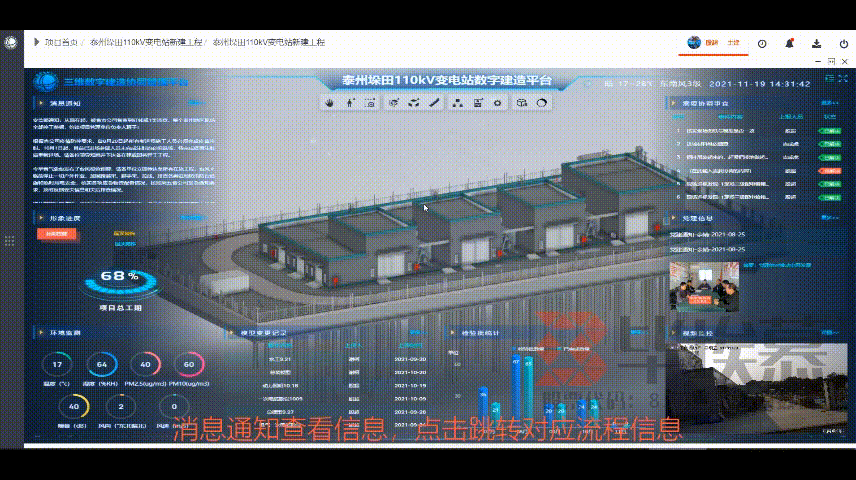The width and height of the screenshot is (856, 480).
Task: Select the hand pan tool
Action: pyautogui.click(x=330, y=103)
